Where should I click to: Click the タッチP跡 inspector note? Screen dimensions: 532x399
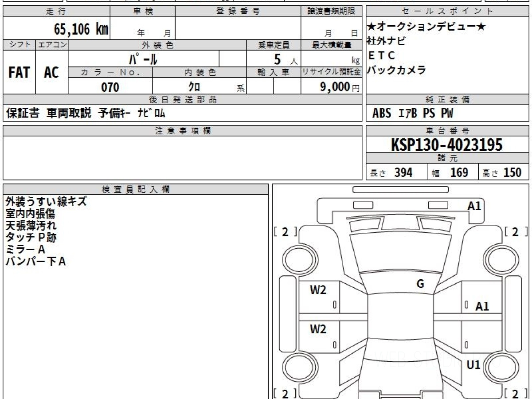point(31,238)
